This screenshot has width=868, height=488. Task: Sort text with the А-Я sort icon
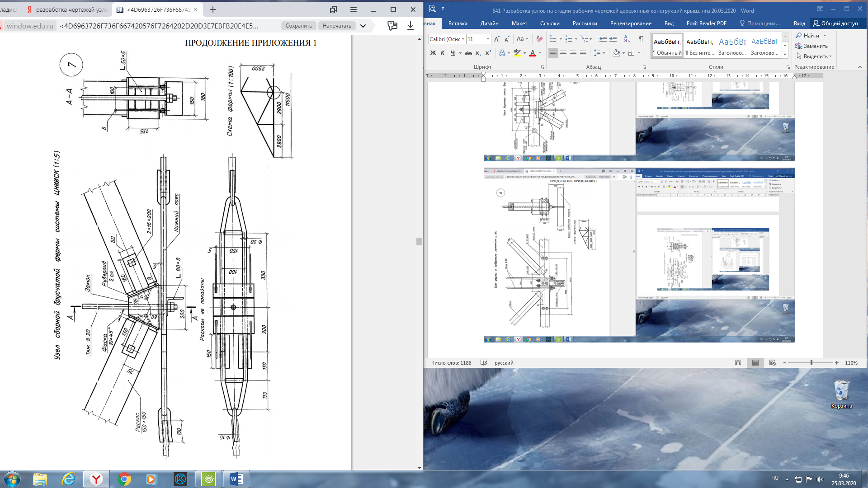click(627, 39)
